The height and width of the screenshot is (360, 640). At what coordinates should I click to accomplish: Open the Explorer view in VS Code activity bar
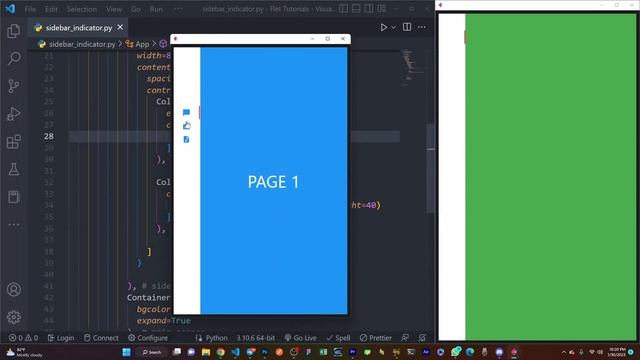pos(13,31)
